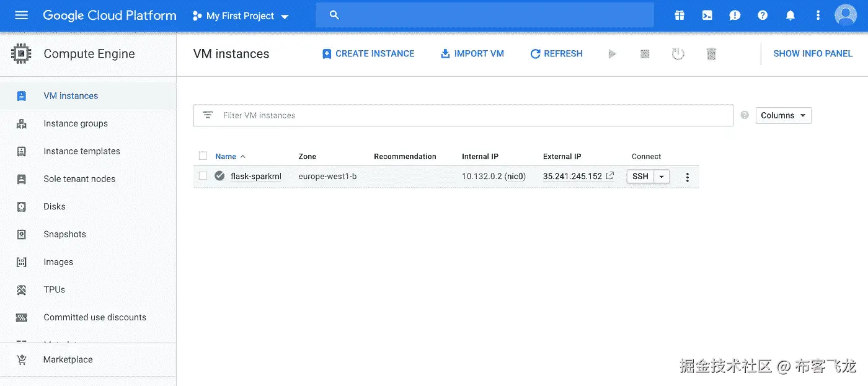Click the Reset instance power icon
Image resolution: width=868 pixels, height=386 pixels.
click(x=678, y=54)
